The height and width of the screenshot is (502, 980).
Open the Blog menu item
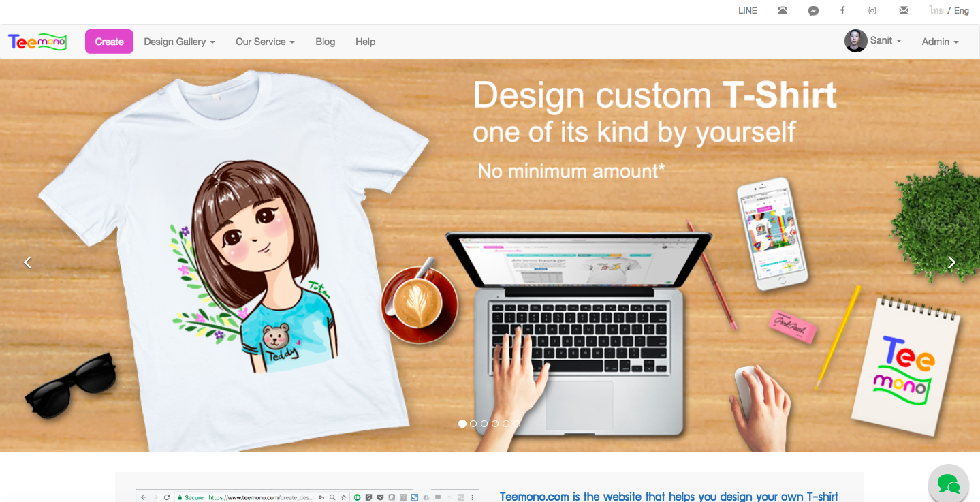[325, 42]
